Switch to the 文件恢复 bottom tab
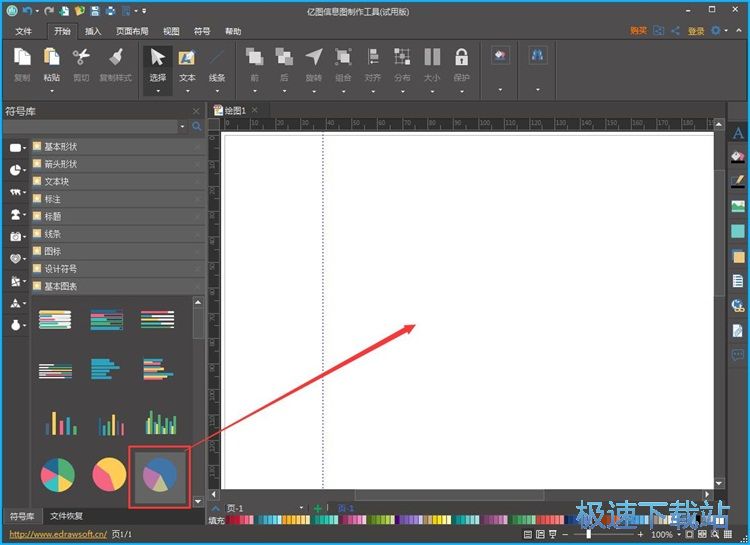 [66, 516]
